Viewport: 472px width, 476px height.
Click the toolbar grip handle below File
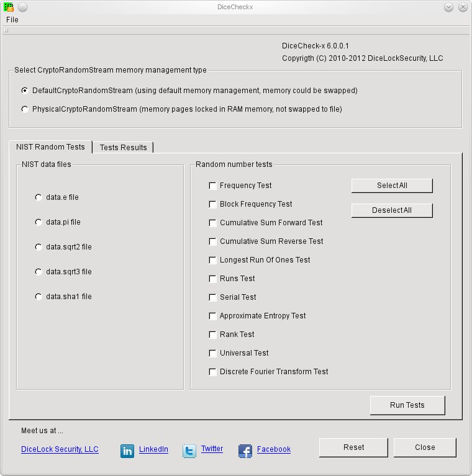click(x=6, y=30)
